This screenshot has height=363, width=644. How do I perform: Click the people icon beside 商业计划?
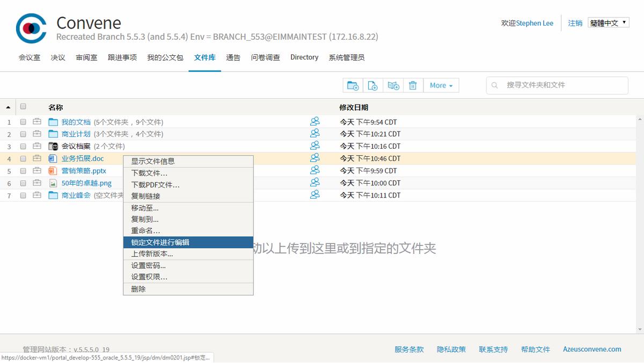[x=315, y=134]
